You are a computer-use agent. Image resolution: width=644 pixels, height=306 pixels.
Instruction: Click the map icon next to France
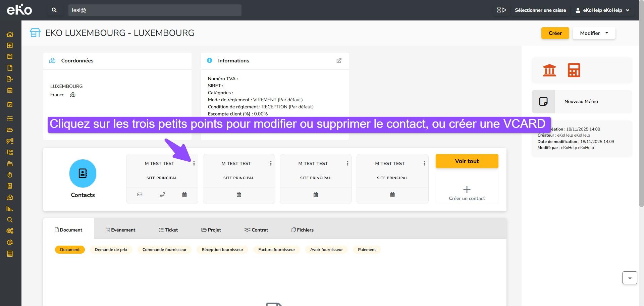72,95
